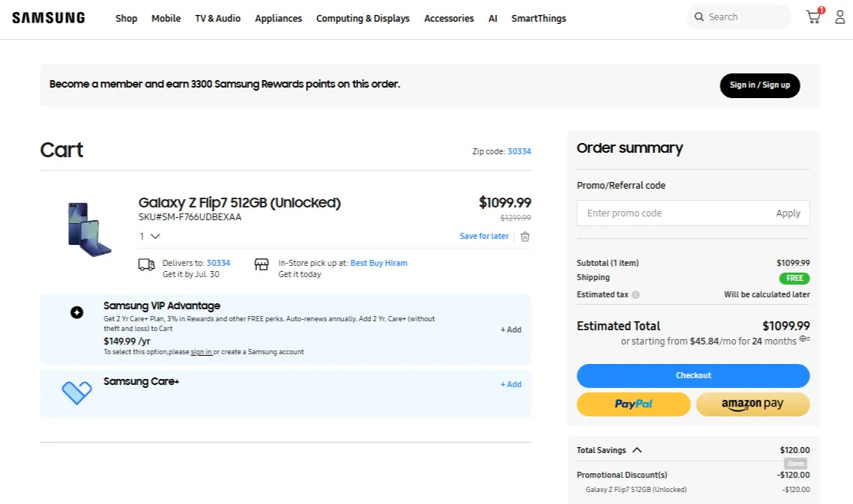Click Save for later link
The height and width of the screenshot is (504, 853).
click(x=484, y=236)
